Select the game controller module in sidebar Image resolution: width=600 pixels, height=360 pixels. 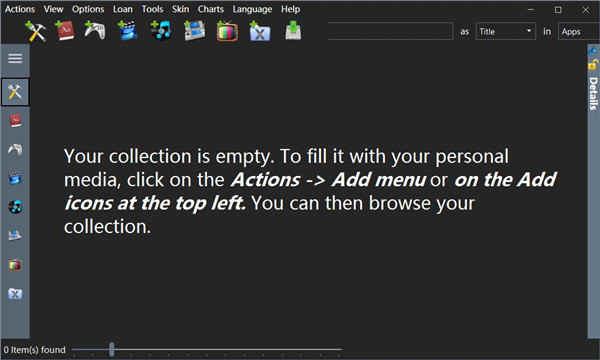[x=15, y=149]
